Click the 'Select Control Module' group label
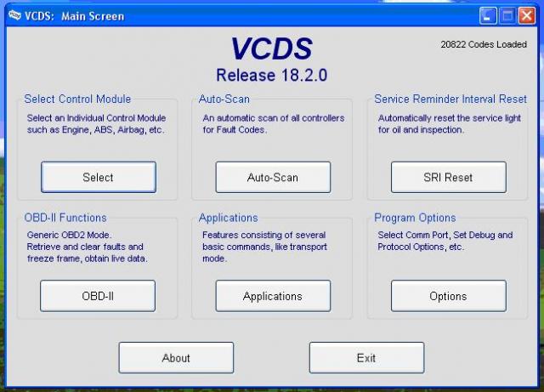This screenshot has width=544, height=392. (x=77, y=99)
